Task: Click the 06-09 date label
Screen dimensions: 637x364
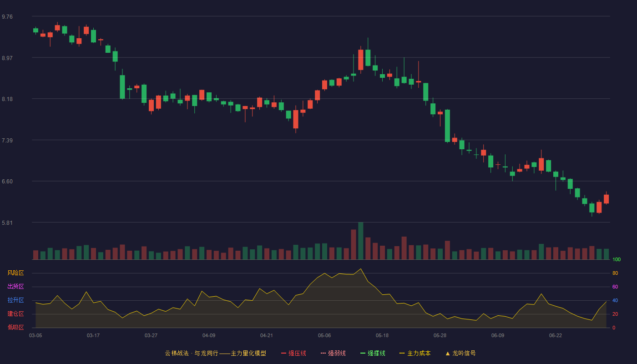Action: (498, 335)
